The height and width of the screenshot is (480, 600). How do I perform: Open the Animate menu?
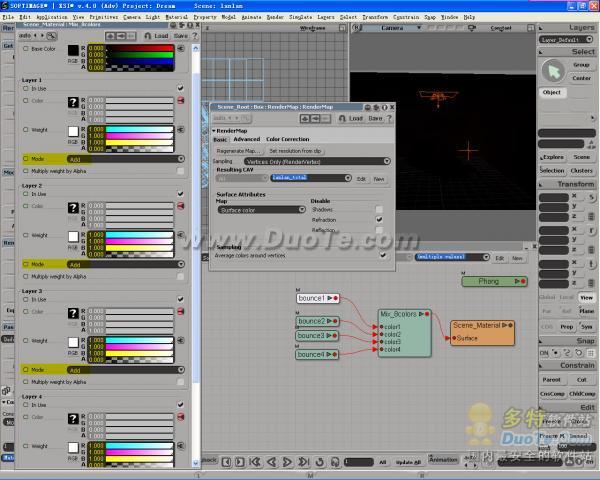[x=251, y=17]
